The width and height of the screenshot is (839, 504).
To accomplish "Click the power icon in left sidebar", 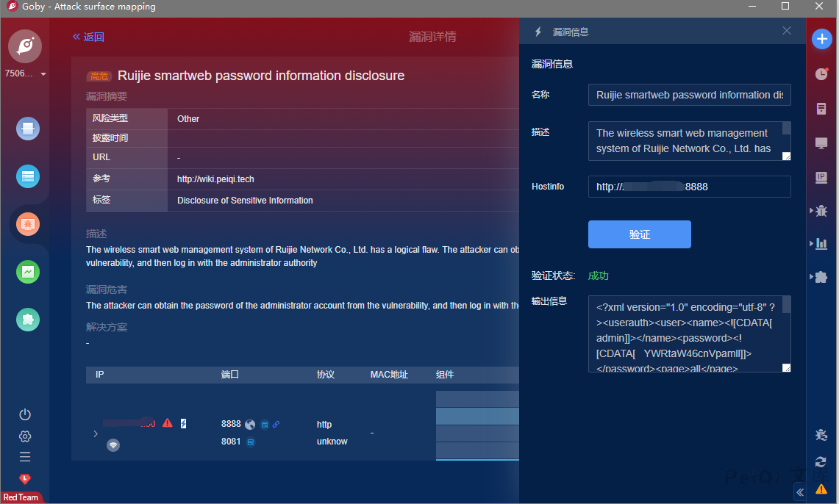I will 25,414.
